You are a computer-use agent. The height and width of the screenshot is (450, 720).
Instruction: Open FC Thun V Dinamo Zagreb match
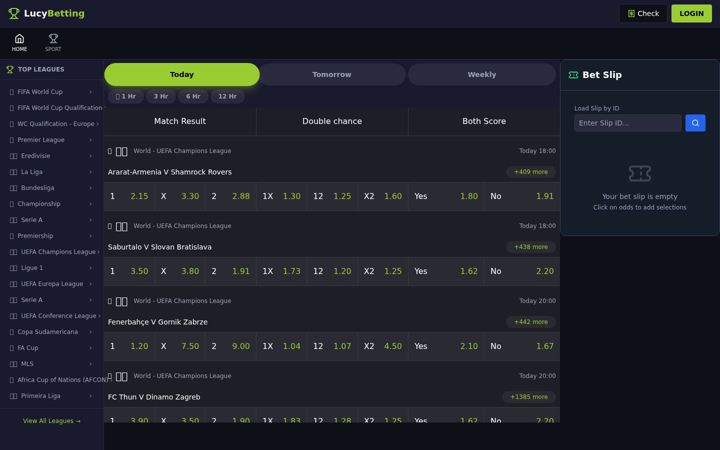[154, 397]
